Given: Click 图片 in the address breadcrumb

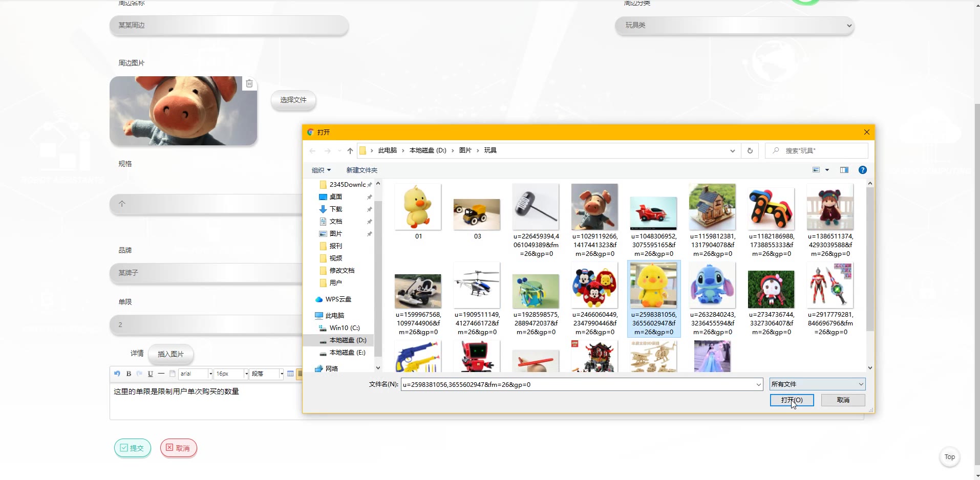Looking at the screenshot, I should [465, 150].
